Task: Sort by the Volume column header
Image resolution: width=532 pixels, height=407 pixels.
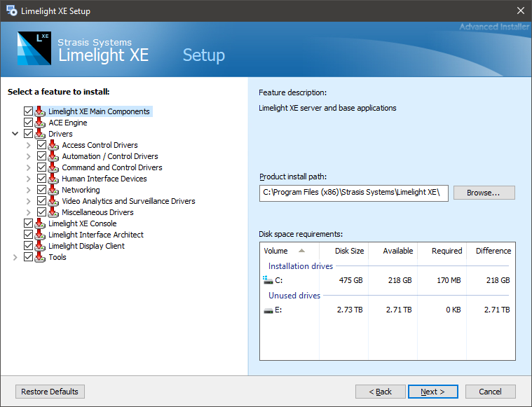Action: (289, 251)
